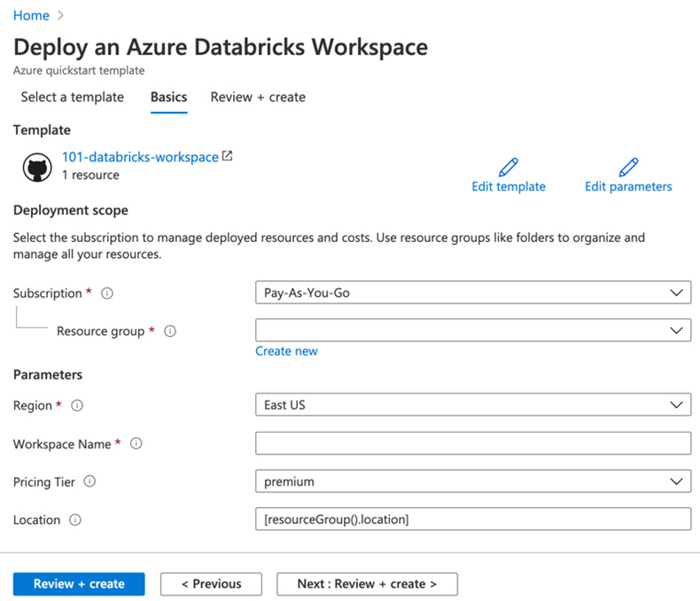700x601 pixels.
Task: Expand the Pricing Tier dropdown showing premium
Action: pyautogui.click(x=473, y=481)
